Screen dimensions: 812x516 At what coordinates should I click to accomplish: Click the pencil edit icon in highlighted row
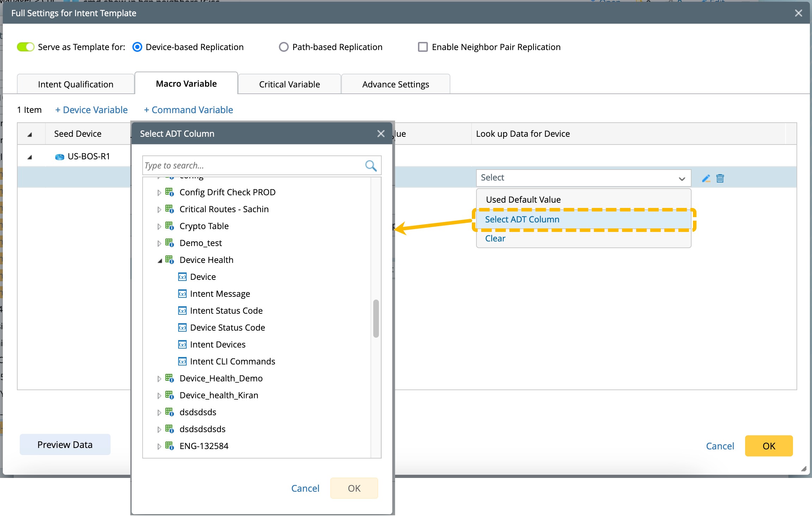point(706,178)
